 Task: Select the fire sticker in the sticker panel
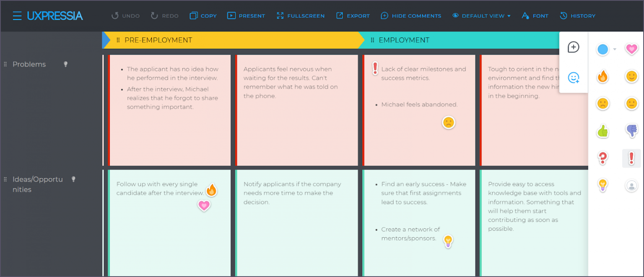coord(602,77)
